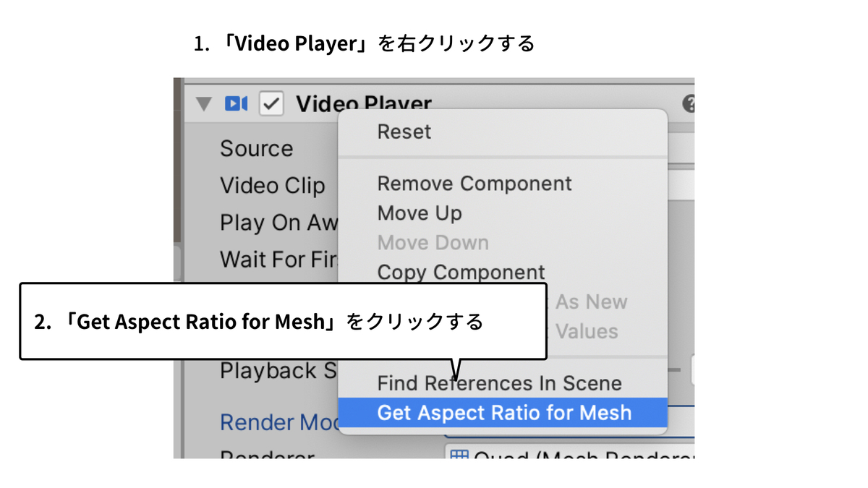
Task: Collapse the Video Player component triangle
Action: coord(203,105)
